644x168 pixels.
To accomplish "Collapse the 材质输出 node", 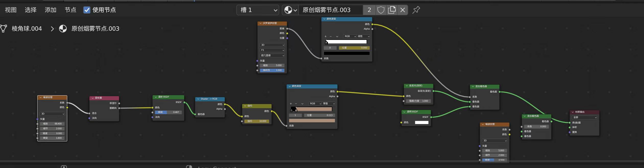I will [573, 112].
